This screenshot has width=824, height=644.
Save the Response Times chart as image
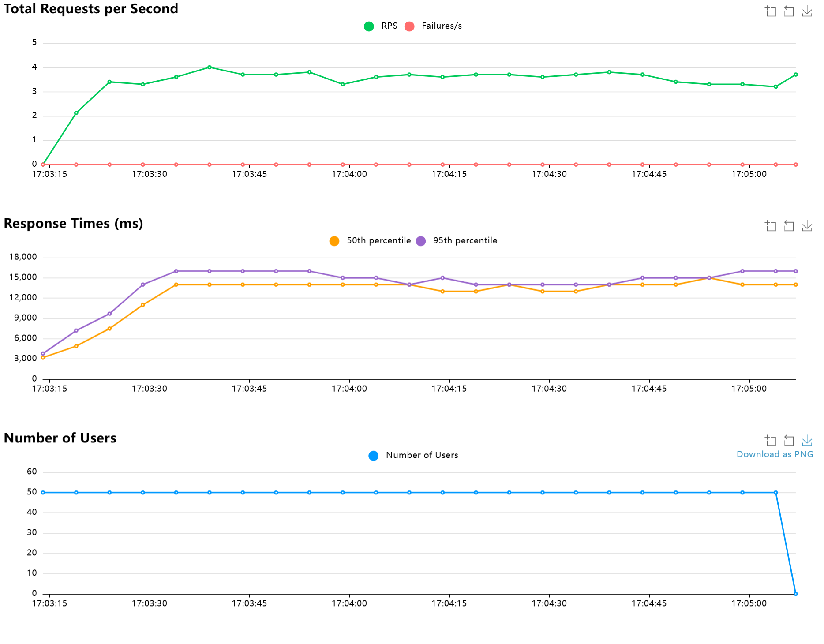[807, 226]
